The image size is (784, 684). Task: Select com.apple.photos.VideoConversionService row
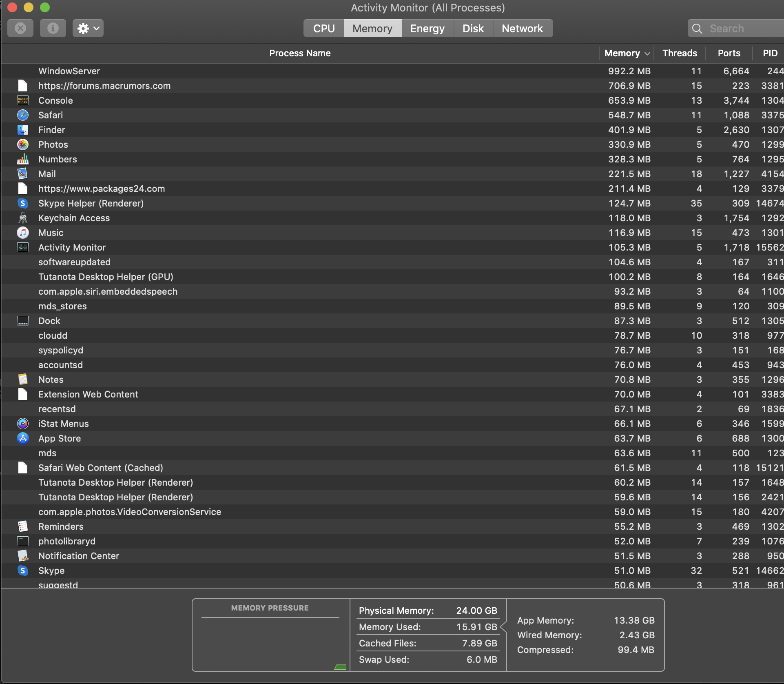392,512
